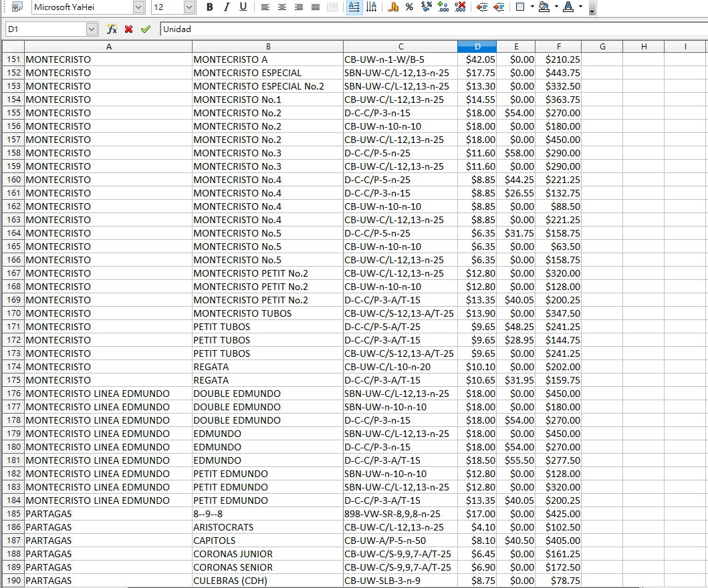Center cell text horizontally
This screenshot has width=708, height=588.
(281, 7)
